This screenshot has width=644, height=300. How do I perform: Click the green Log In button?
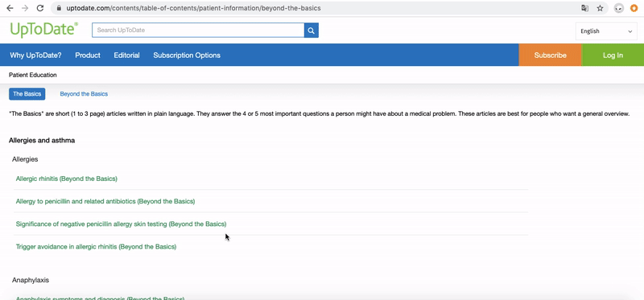[613, 55]
